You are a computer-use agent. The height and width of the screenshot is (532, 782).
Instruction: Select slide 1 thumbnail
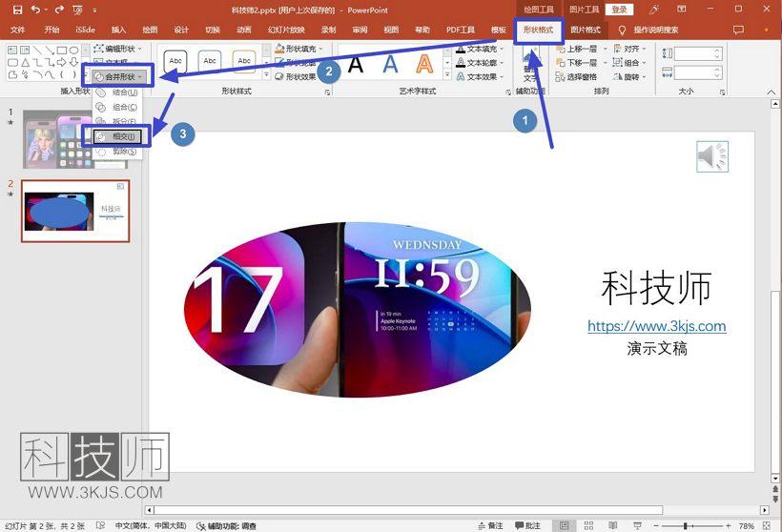pyautogui.click(x=74, y=139)
